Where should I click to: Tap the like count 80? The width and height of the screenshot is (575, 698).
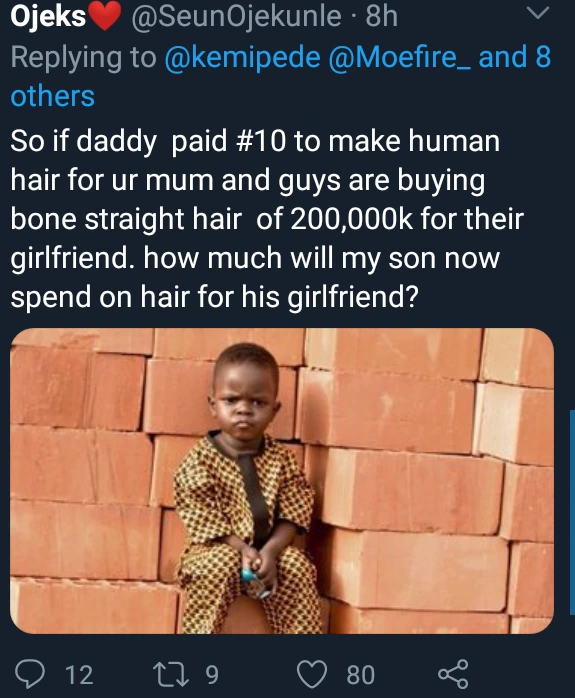point(360,674)
